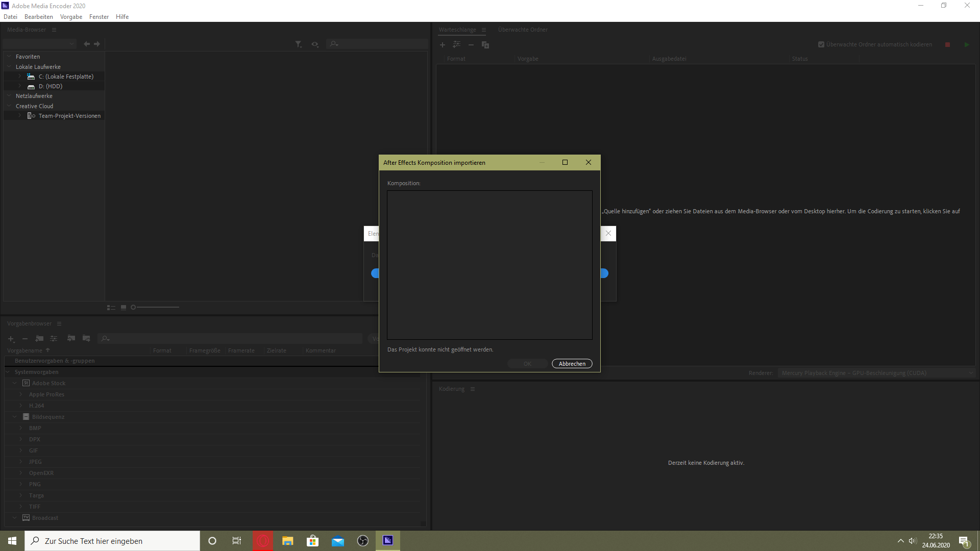Expand the Adobe ProRes preset group
The height and width of the screenshot is (551, 980).
20,394
